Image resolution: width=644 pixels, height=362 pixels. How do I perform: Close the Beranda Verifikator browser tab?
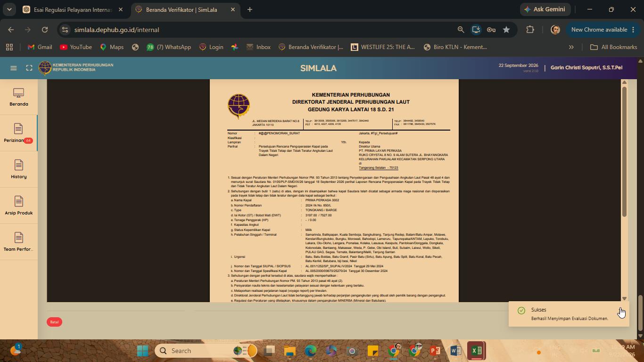233,9
